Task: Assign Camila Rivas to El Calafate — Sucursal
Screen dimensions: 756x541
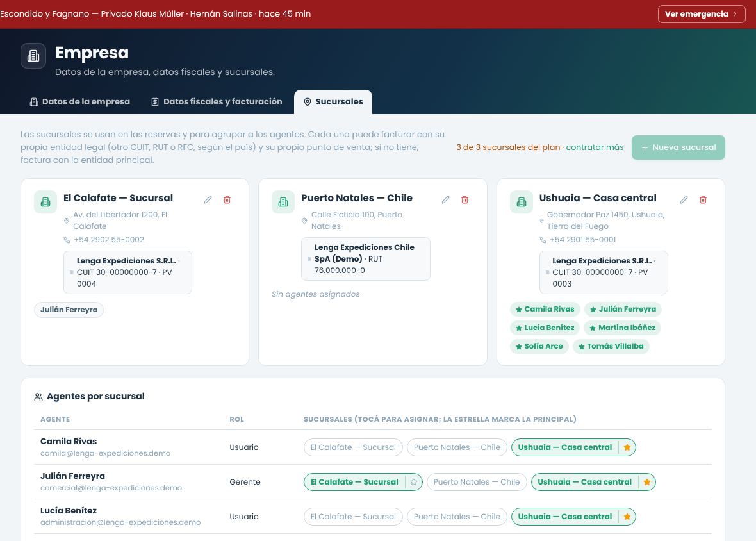Action: (353, 447)
